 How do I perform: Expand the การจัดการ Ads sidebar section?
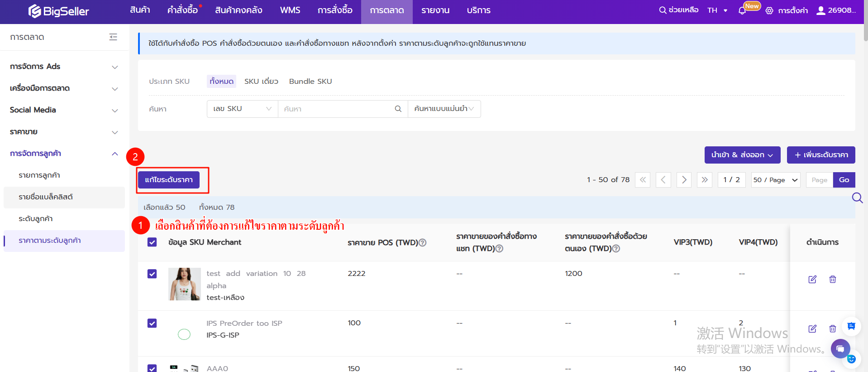coord(64,67)
